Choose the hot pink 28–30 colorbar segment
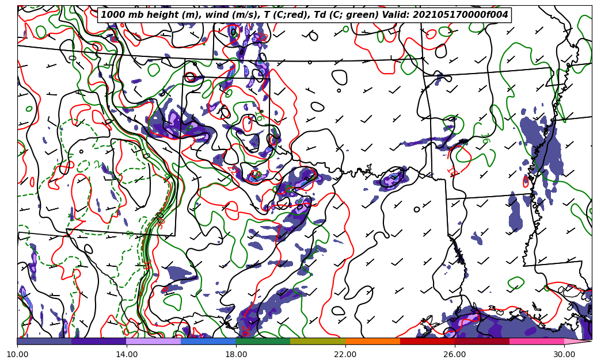 coord(537,341)
